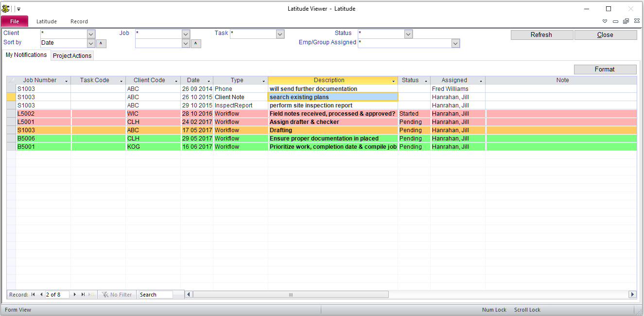Go to the first record in navigator
This screenshot has width=644, height=316.
pyautogui.click(x=33, y=295)
